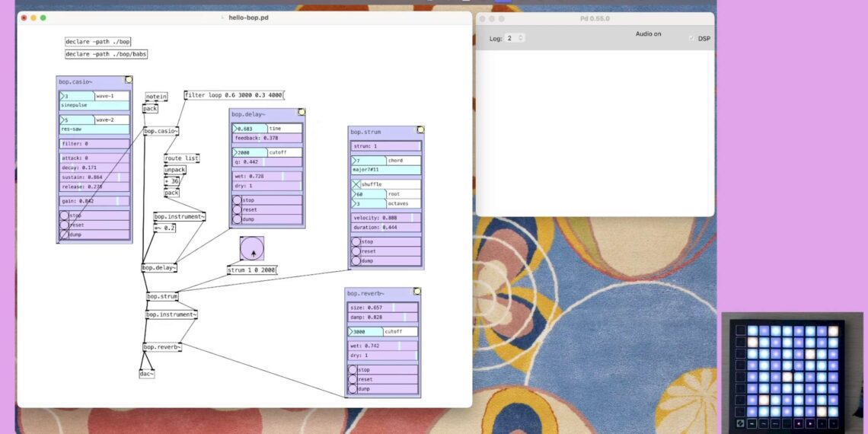868x434 pixels.
Task: Click the feedback slider in bop.delay~
Action: pos(266,139)
